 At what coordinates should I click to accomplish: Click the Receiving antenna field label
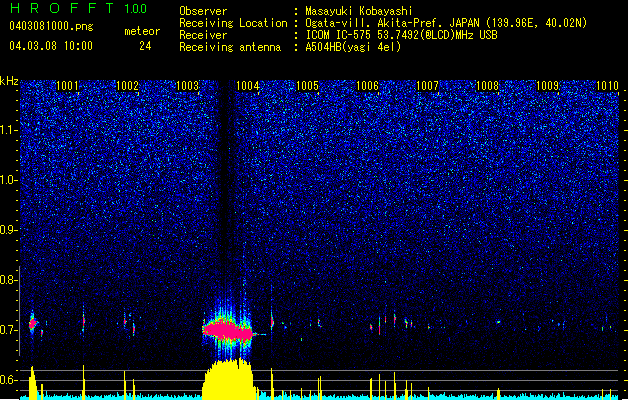pos(230,47)
